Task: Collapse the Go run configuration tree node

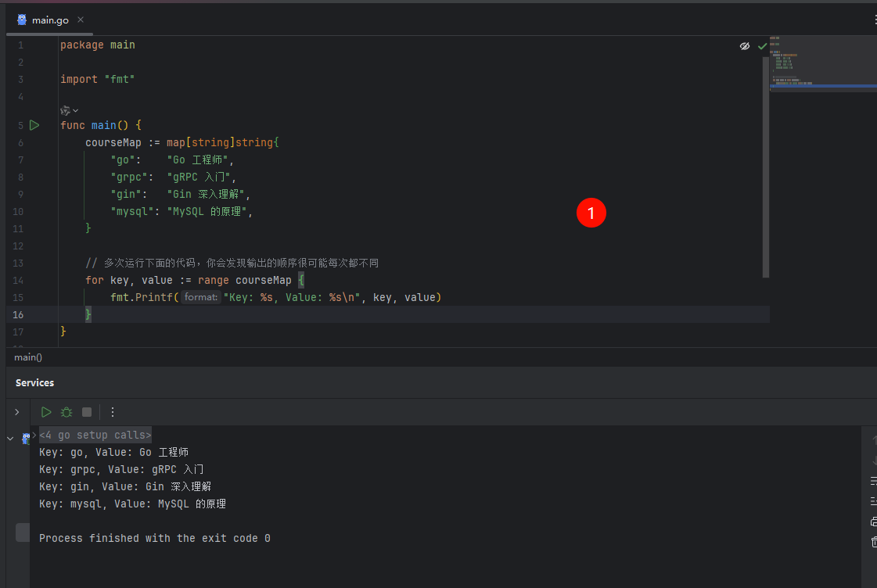Action: coord(10,439)
